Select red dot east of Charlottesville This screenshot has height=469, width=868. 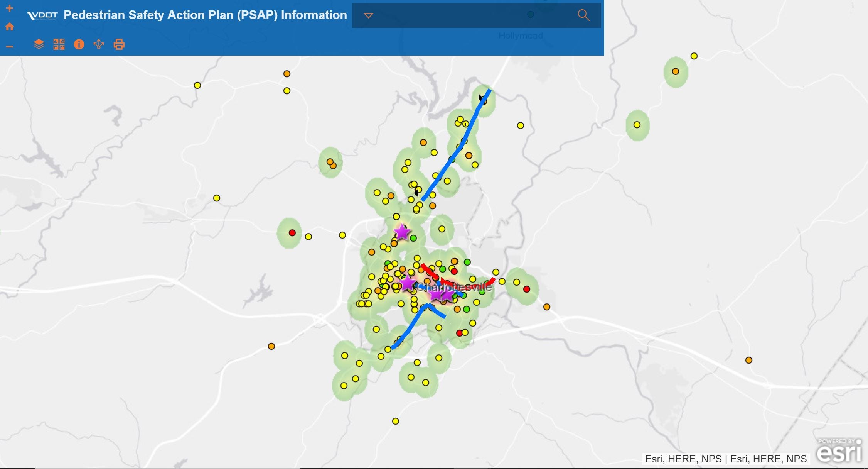click(x=527, y=289)
